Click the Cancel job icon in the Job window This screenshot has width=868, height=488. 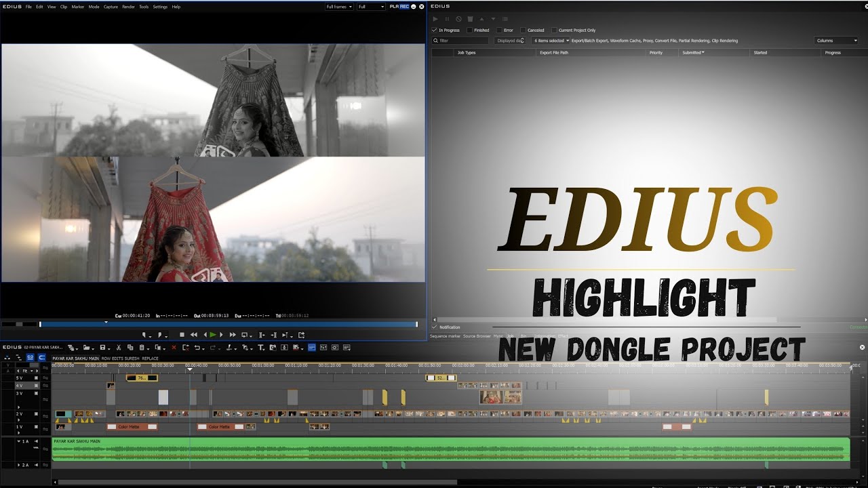pyautogui.click(x=458, y=19)
